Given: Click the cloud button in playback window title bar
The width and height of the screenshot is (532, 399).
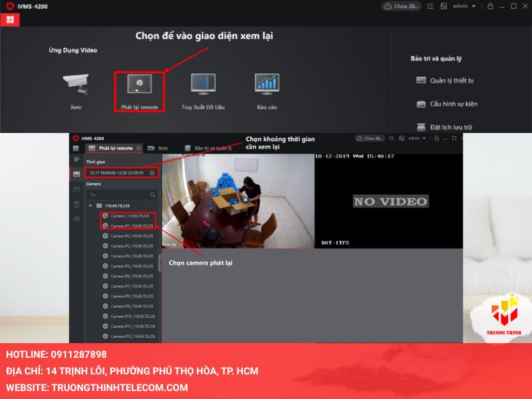Looking at the screenshot, I should click(x=370, y=138).
